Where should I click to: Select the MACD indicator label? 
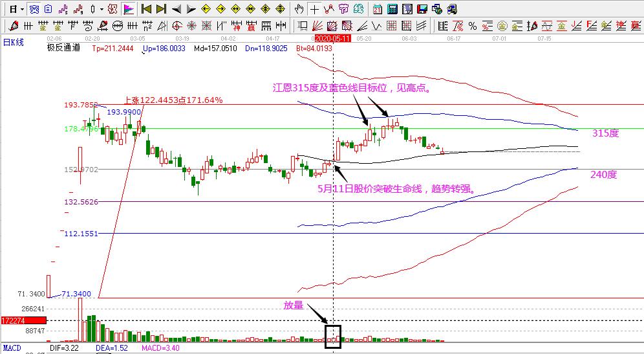point(11,349)
